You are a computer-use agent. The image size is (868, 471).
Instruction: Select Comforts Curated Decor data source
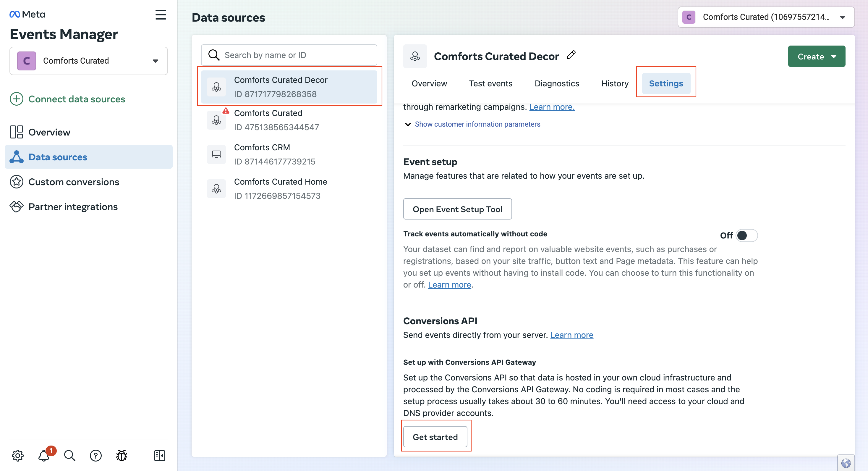tap(289, 87)
